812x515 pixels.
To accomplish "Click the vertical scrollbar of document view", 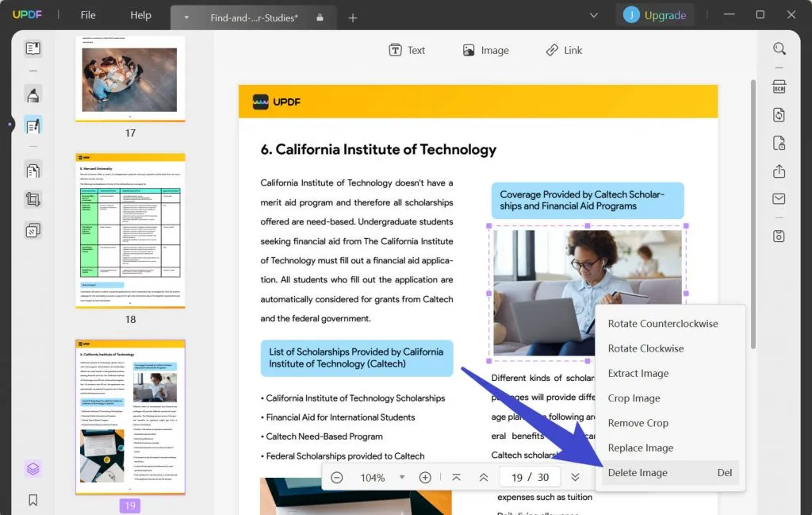I will click(753, 214).
